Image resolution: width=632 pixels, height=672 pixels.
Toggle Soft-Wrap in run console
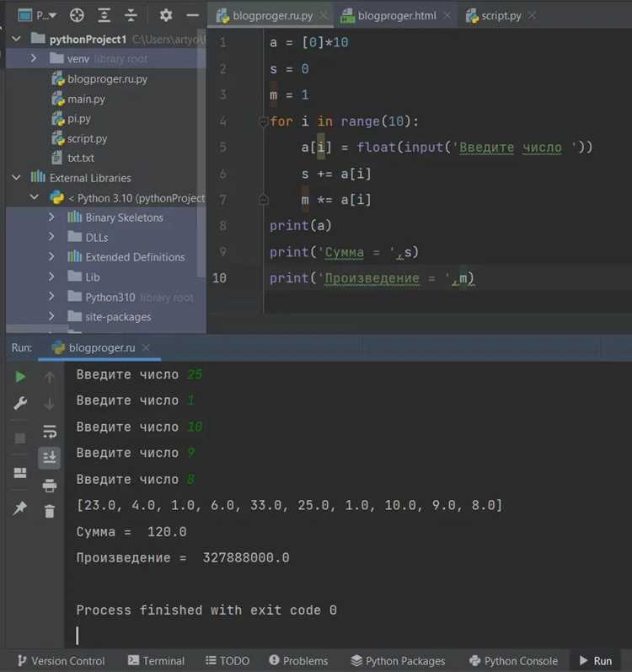[49, 432]
